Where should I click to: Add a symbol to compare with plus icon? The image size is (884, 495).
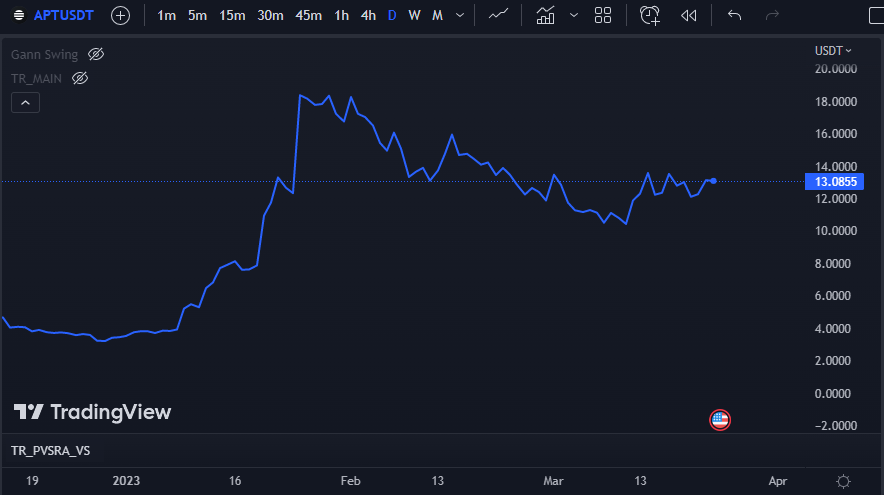point(120,15)
